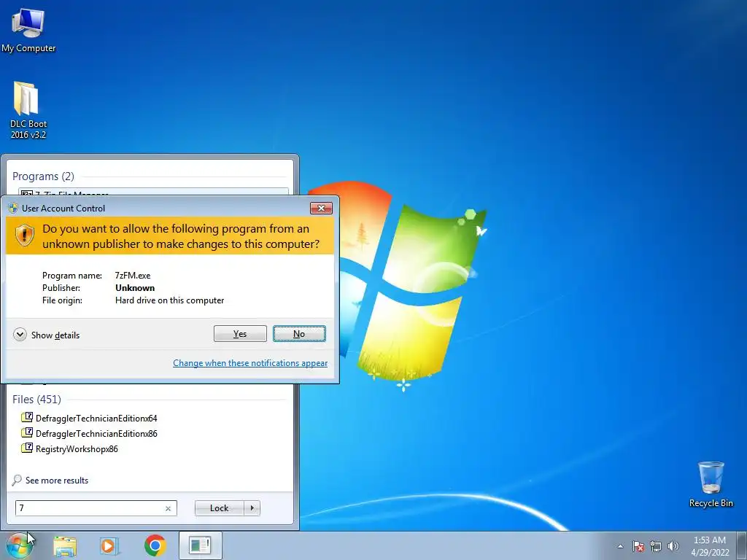Clear the search box with X
The image size is (747, 560).
[169, 508]
